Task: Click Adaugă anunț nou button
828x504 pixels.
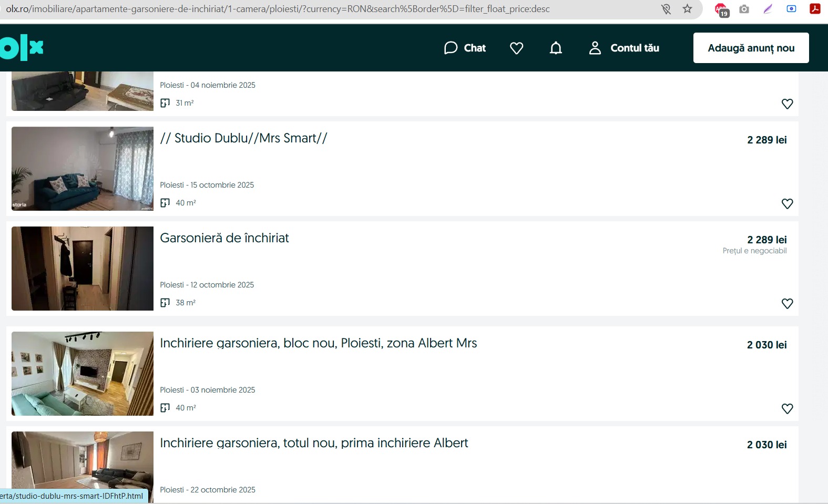Action: [x=751, y=48]
